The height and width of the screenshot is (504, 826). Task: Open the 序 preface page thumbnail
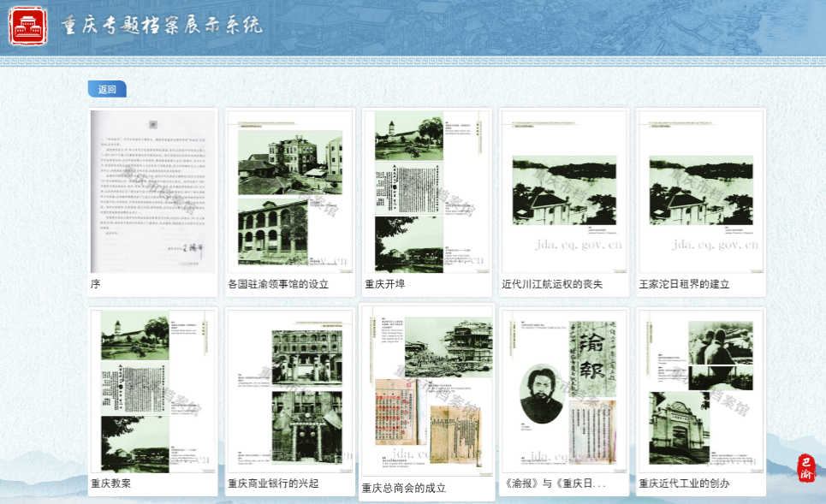click(x=153, y=191)
